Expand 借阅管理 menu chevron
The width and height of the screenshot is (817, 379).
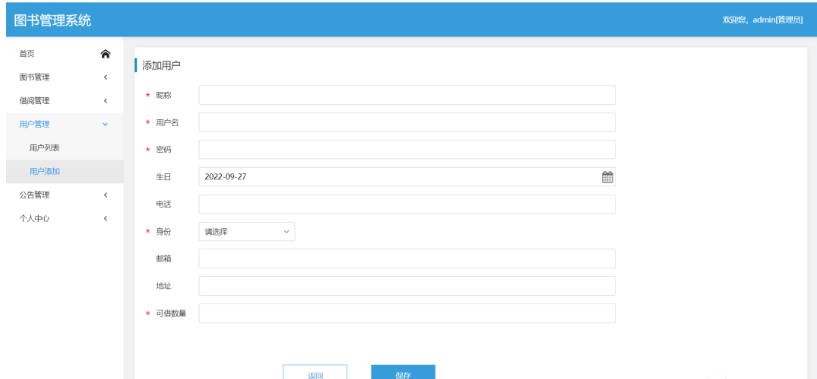coord(105,101)
